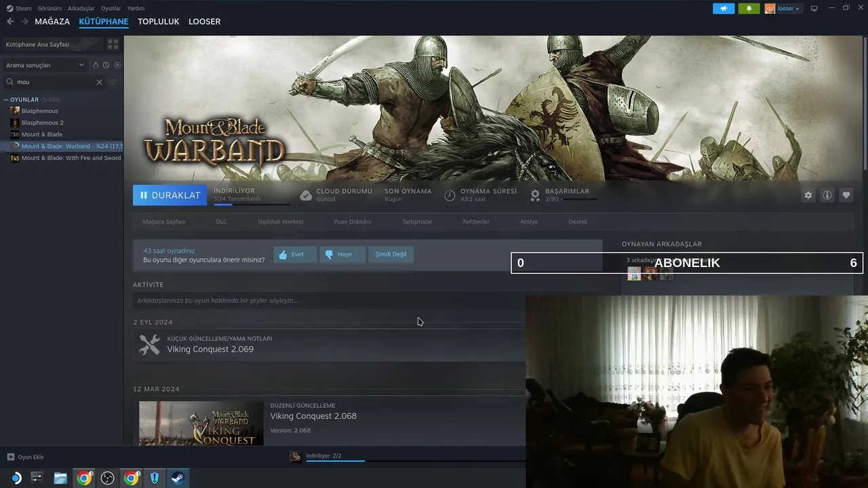
Task: Click the Oyun Ekle plus icon
Action: click(10, 457)
